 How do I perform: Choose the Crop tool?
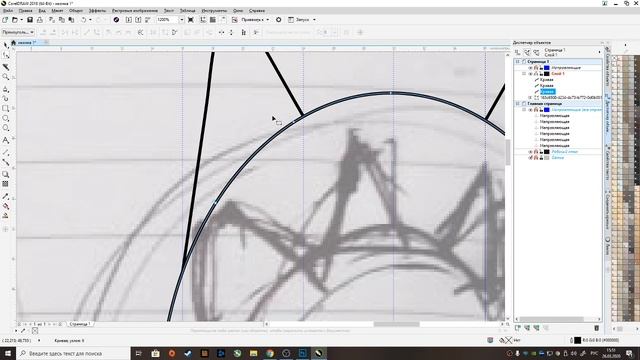(5, 67)
